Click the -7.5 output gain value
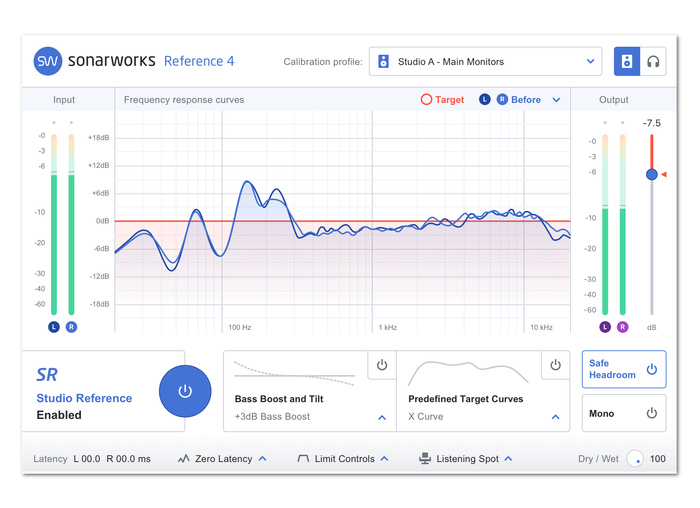Viewport: 700px width, 508px height. 652,123
